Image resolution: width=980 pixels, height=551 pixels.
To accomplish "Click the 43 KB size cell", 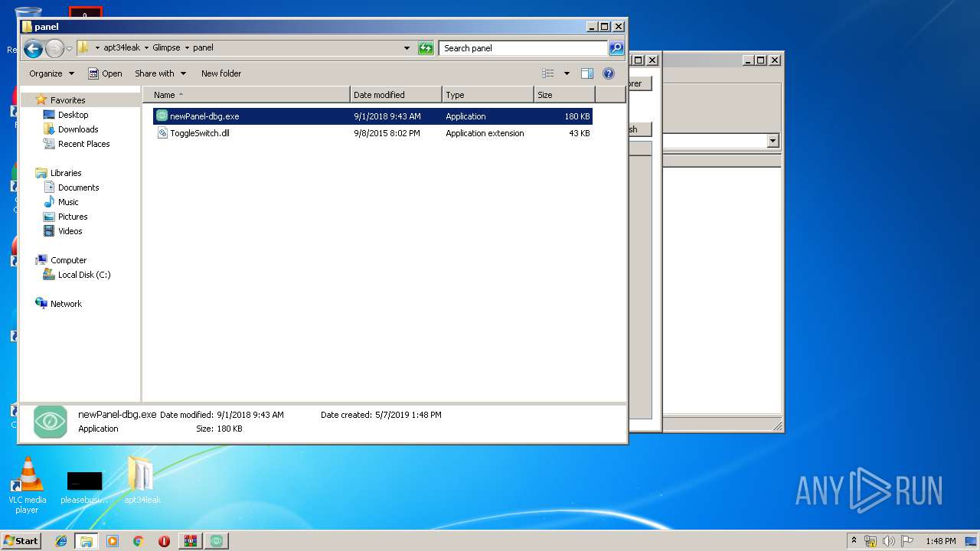I will click(x=580, y=133).
